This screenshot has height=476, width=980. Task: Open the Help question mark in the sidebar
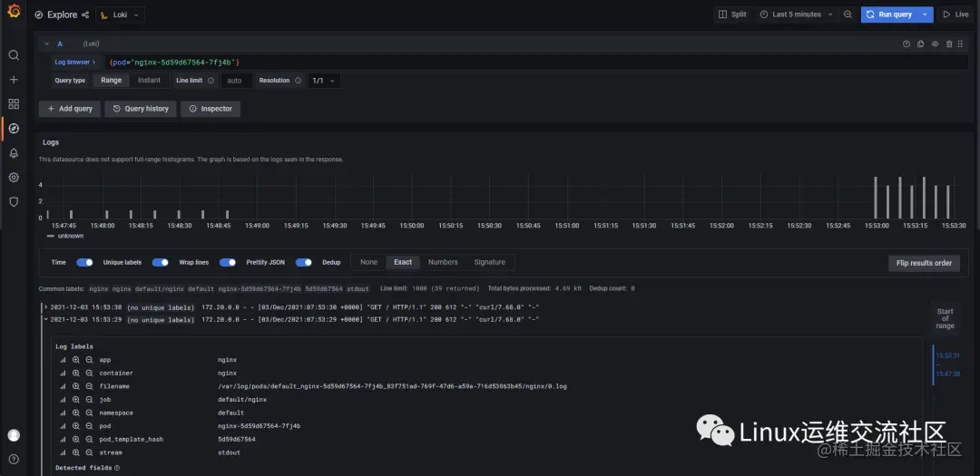14,459
